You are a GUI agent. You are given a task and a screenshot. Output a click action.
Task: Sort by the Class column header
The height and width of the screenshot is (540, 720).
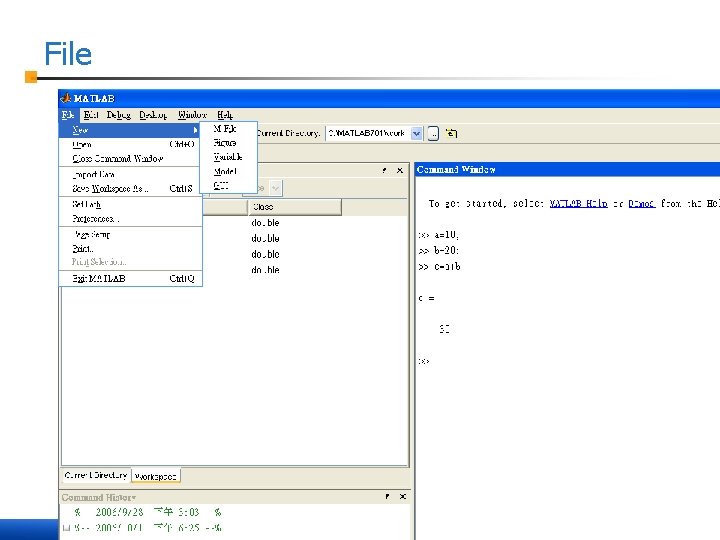[295, 207]
